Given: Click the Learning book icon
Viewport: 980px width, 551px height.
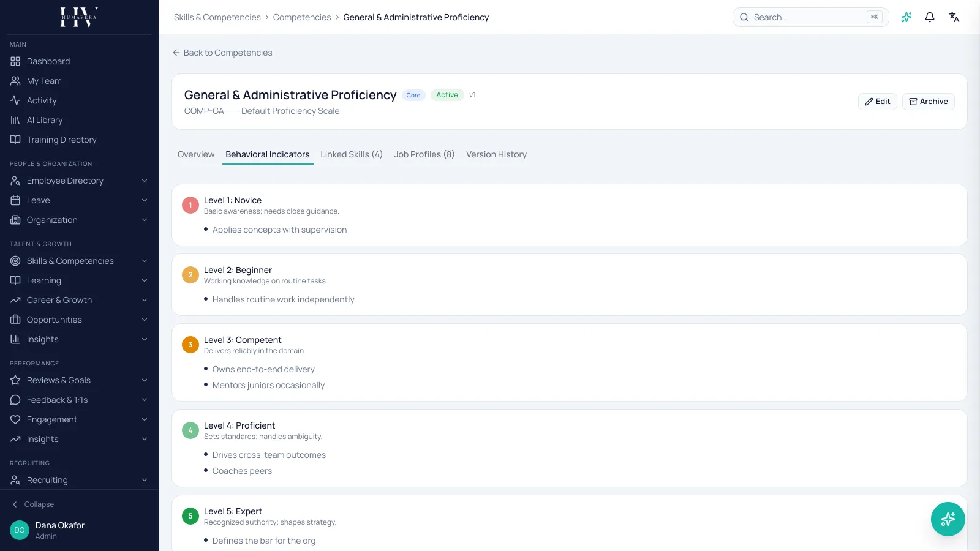Looking at the screenshot, I should click(15, 280).
